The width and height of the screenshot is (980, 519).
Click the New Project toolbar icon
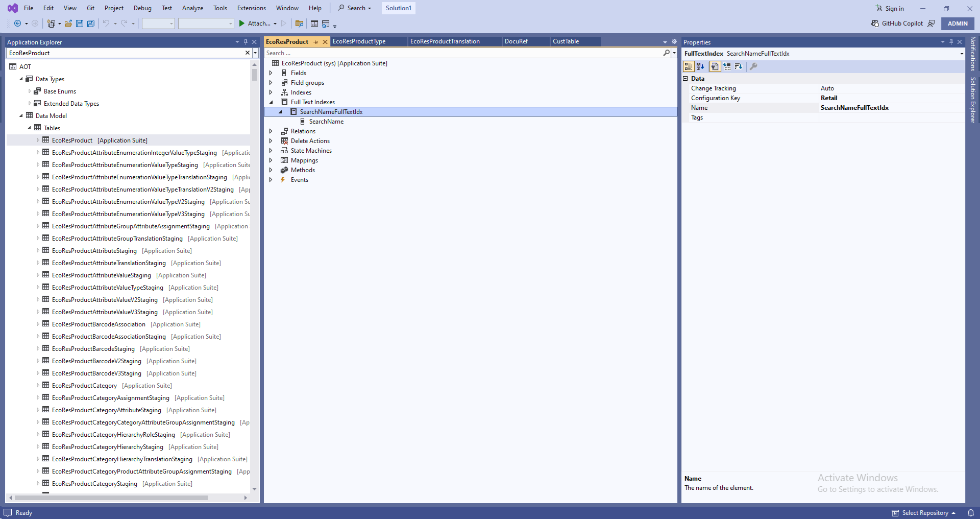point(51,23)
